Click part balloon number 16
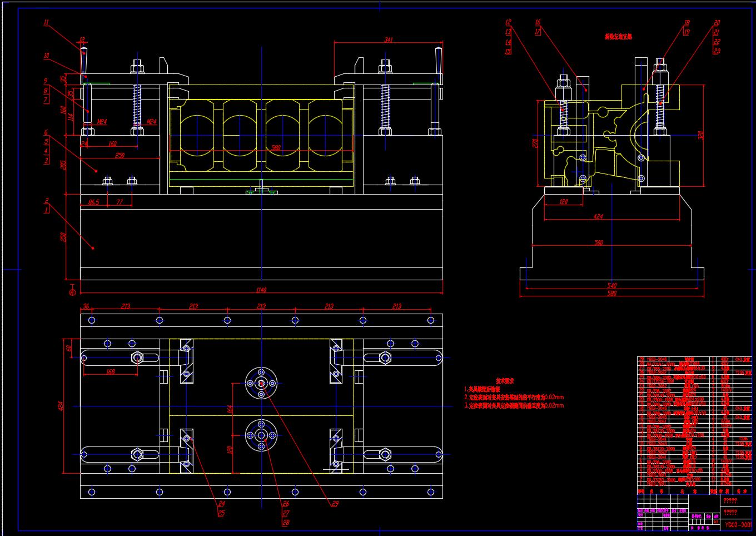 [538, 23]
